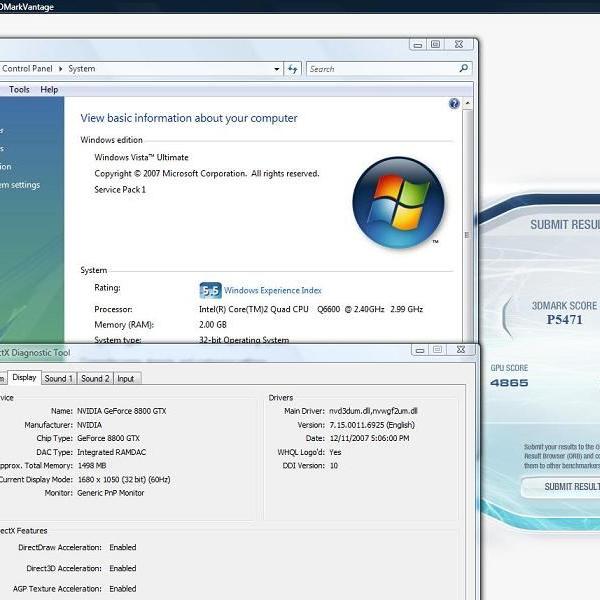Click main driver 'nvd3dum.dll,nvwgf2um.dll' text
This screenshot has height=600, width=600.
click(x=373, y=411)
